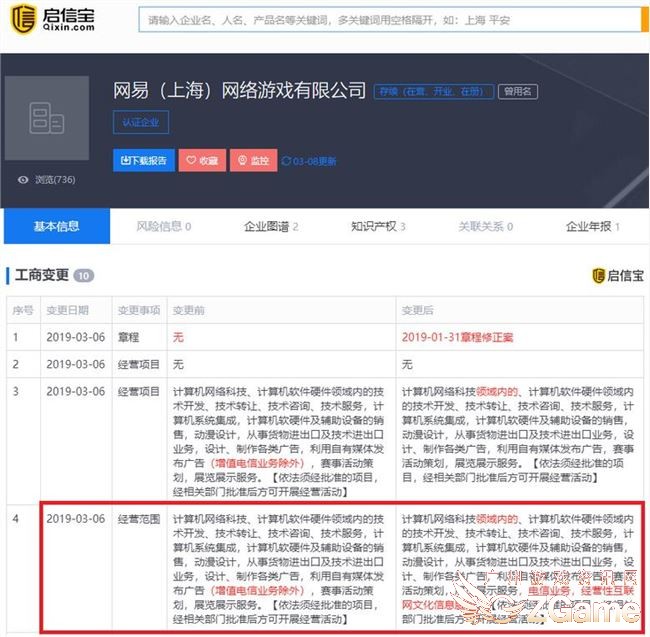Screen dimensions: 650x637
Task: Click the company name title
Action: click(x=240, y=90)
